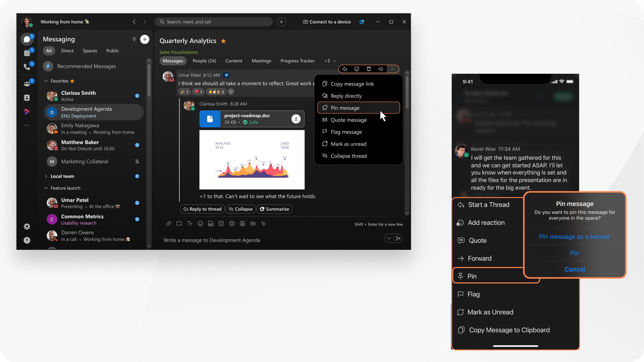The width and height of the screenshot is (644, 362).
Task: Click the Forward message icon
Action: (x=380, y=69)
